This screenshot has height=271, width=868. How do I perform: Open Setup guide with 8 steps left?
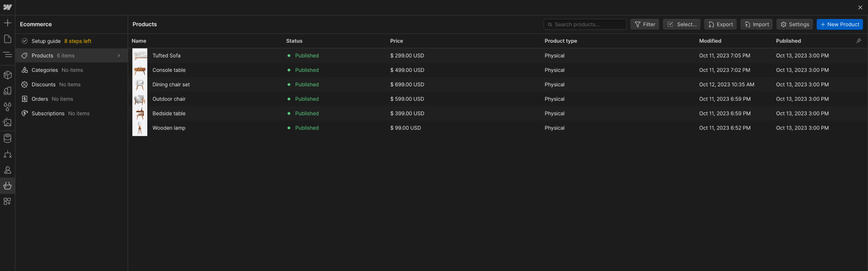pyautogui.click(x=72, y=41)
